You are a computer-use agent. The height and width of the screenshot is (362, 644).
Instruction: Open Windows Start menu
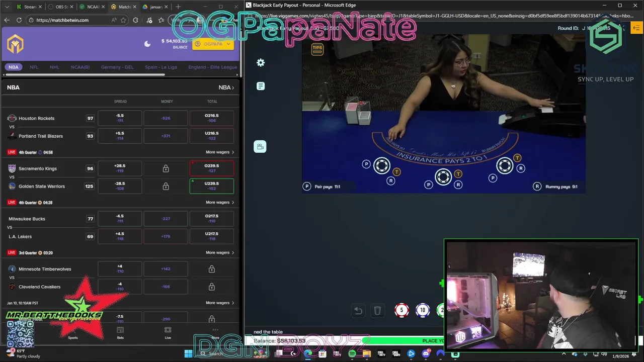(188, 354)
